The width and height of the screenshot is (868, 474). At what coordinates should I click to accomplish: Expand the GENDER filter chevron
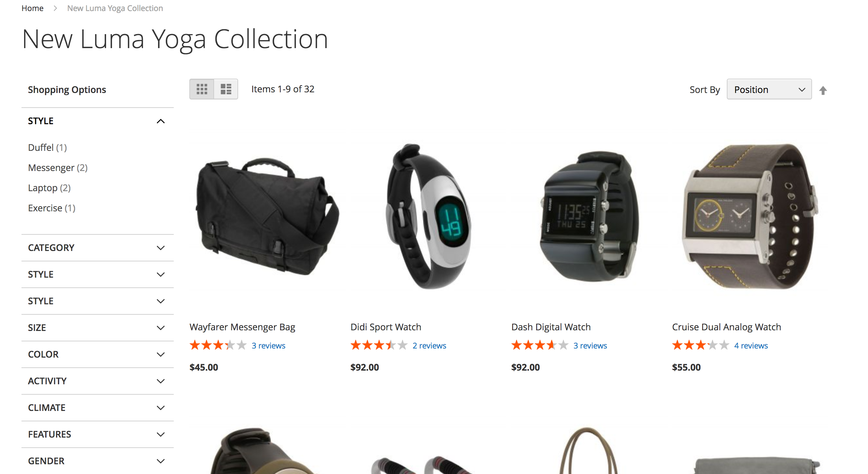click(x=161, y=461)
